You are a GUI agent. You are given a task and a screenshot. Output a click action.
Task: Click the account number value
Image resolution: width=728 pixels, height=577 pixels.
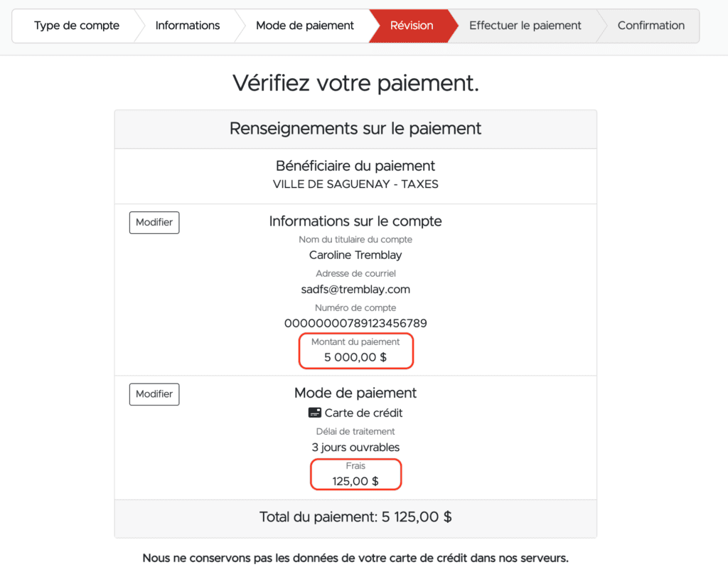[355, 324]
